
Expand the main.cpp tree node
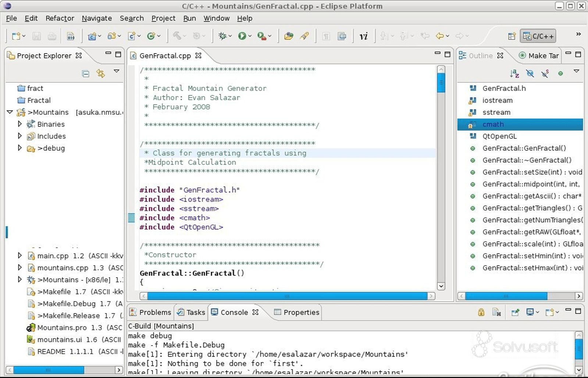coord(20,255)
